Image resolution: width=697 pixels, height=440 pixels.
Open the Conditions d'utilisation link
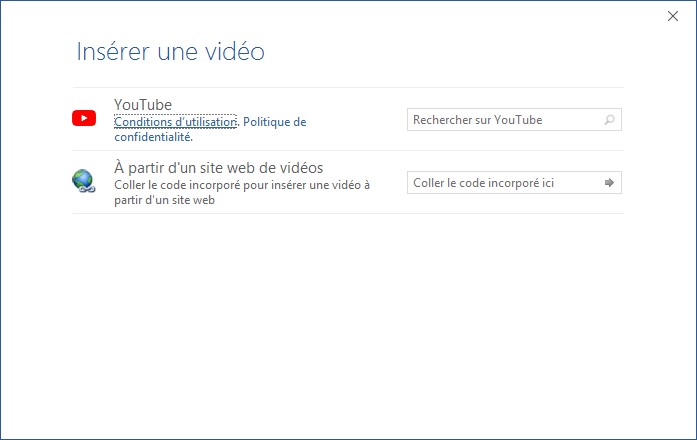coord(175,122)
